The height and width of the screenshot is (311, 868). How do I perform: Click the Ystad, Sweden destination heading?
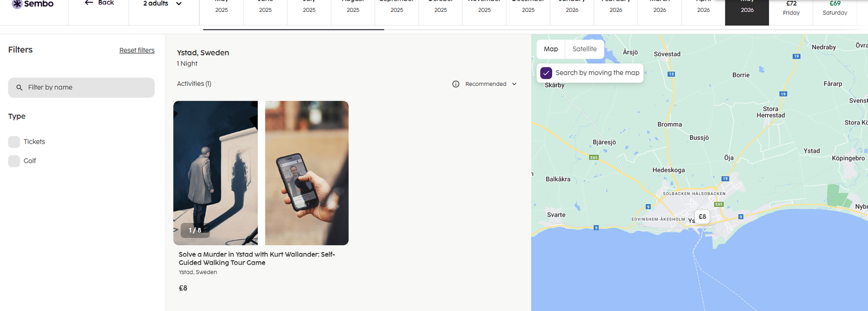tap(203, 53)
